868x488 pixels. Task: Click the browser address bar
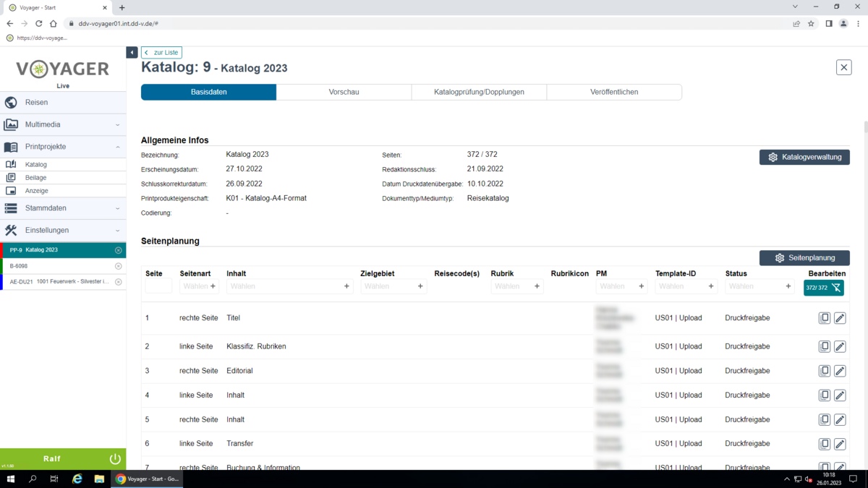[x=427, y=24]
